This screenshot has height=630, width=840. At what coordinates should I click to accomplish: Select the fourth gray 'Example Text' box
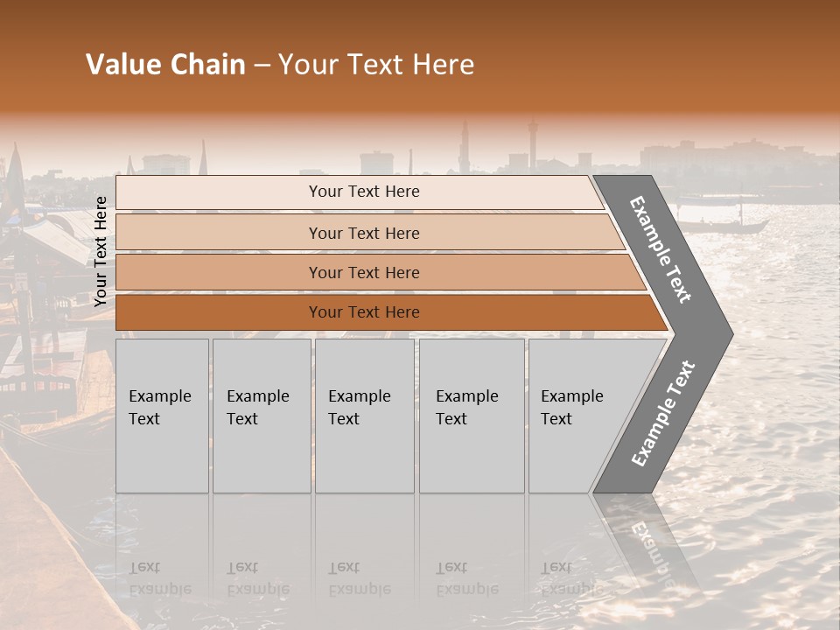[472, 416]
